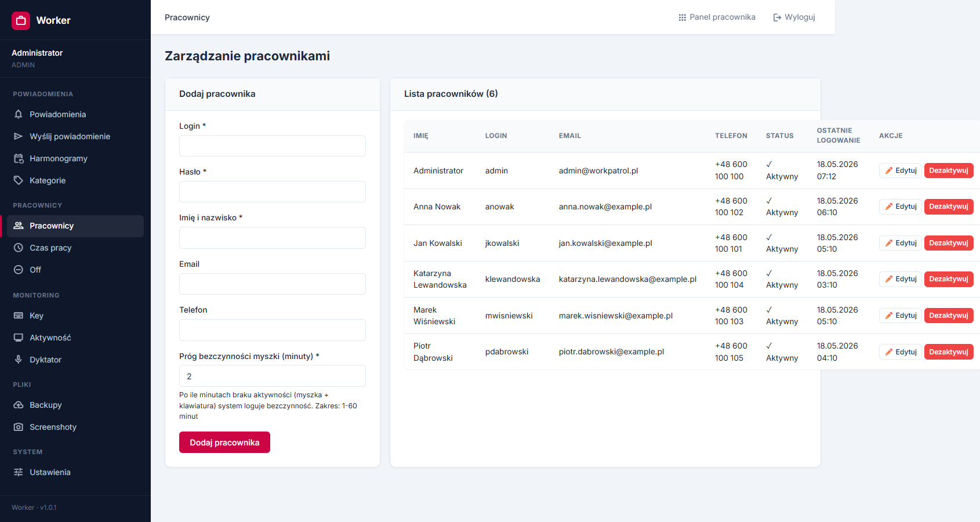Click anna.nowak@example.pl email cell
Screen dimensions: 980x522
pos(605,206)
